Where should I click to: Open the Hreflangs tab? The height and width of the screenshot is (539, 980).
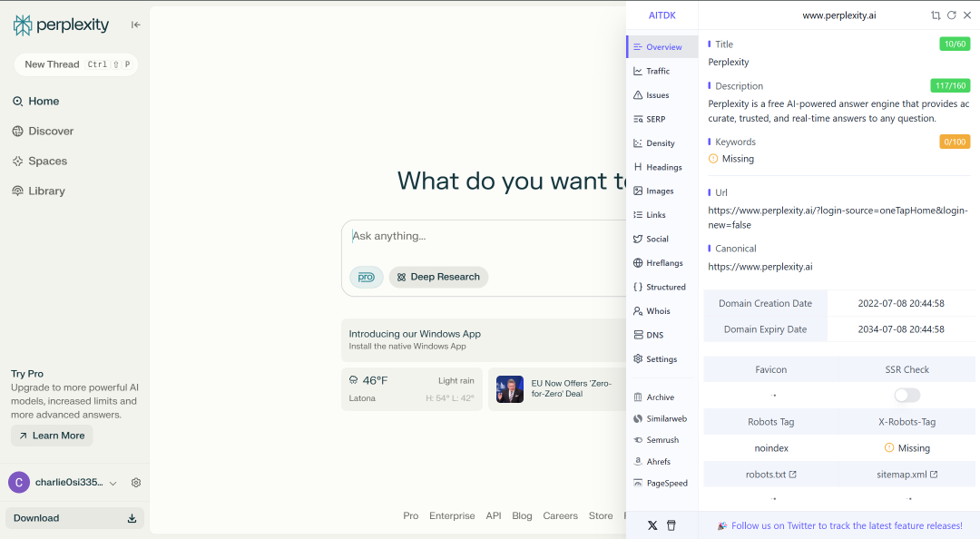click(x=661, y=262)
